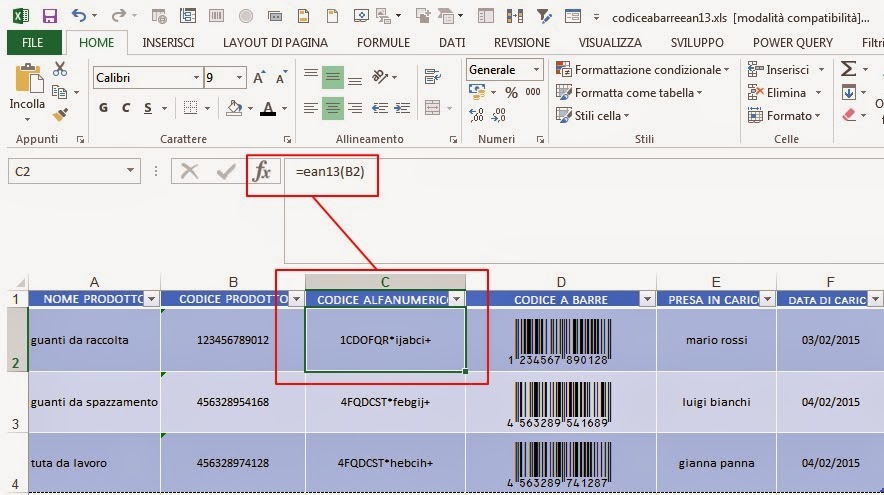Apply thousands separator 000 style
884x495 pixels.
(x=533, y=92)
